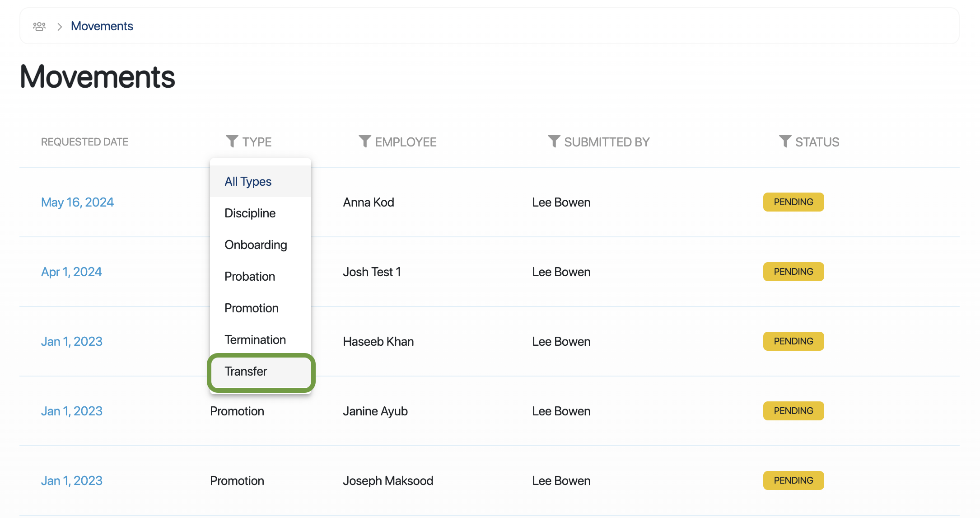980x518 pixels.
Task: Click the Status column filter icon
Action: point(785,141)
